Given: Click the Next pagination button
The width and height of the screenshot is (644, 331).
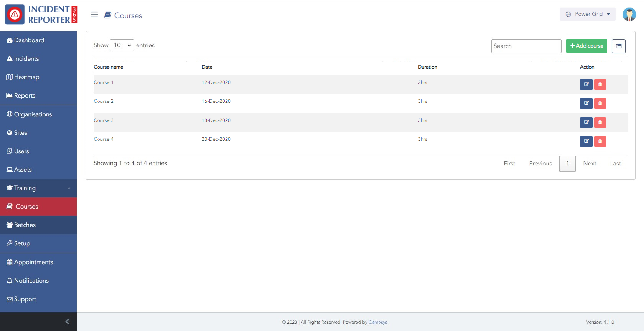Looking at the screenshot, I should coord(590,163).
